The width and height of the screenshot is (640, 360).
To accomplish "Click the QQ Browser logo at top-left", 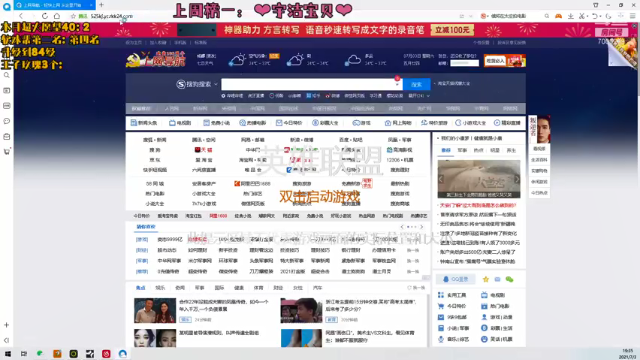I will [7, 6].
